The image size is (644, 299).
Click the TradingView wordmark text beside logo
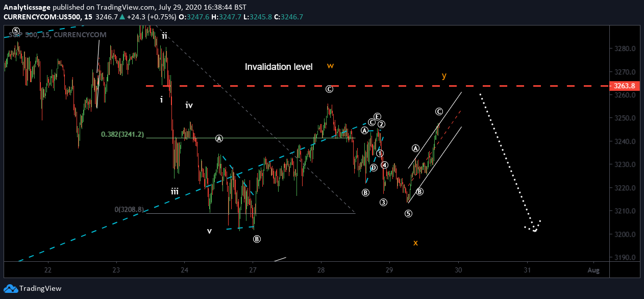[40, 288]
